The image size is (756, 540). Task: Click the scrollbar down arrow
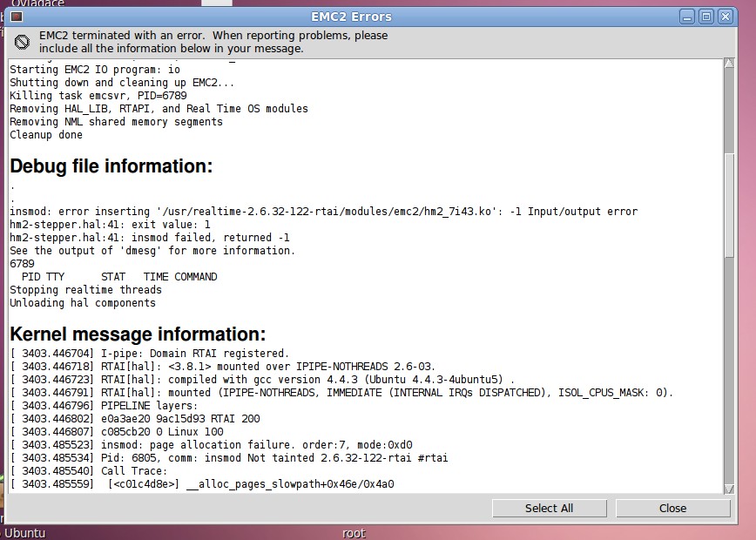coord(730,487)
